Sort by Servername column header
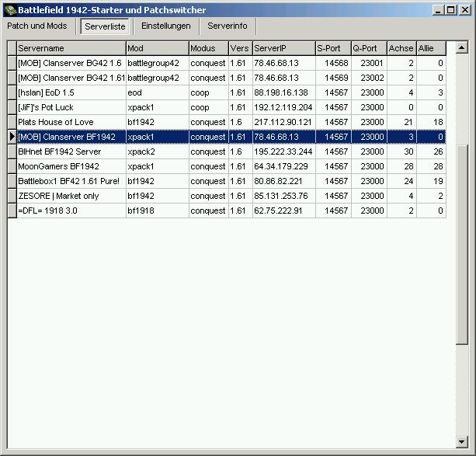 (x=71, y=48)
